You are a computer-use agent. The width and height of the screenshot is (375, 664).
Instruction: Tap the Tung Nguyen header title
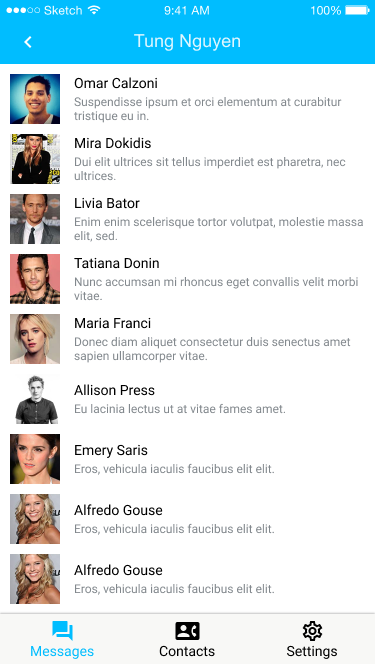point(188,42)
